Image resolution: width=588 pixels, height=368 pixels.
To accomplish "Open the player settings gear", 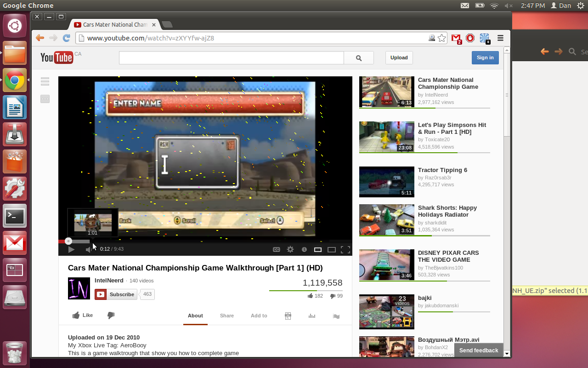I will pyautogui.click(x=290, y=249).
